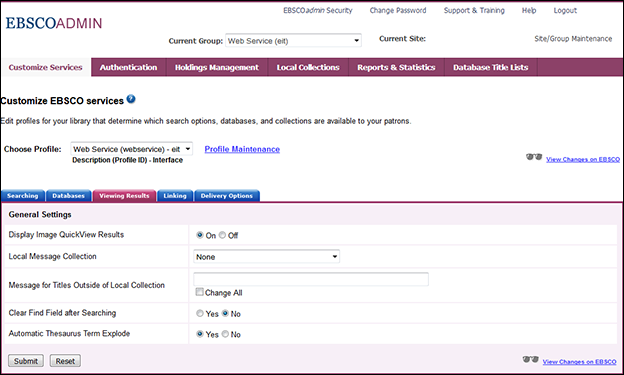Click the General Settings heading
This screenshot has height=375, width=624.
point(40,215)
